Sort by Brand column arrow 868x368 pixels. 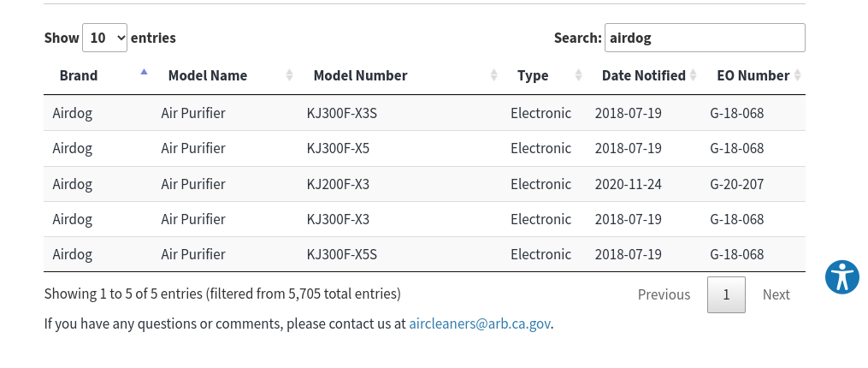(144, 72)
